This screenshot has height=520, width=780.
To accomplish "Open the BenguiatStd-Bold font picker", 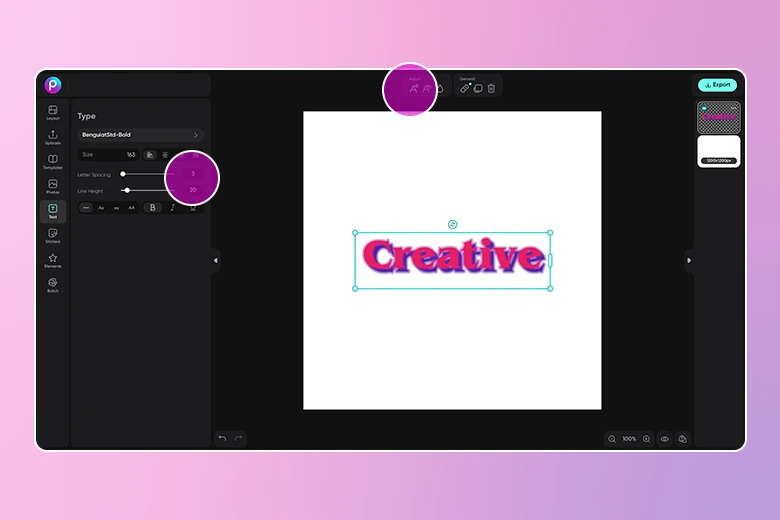I will (140, 135).
